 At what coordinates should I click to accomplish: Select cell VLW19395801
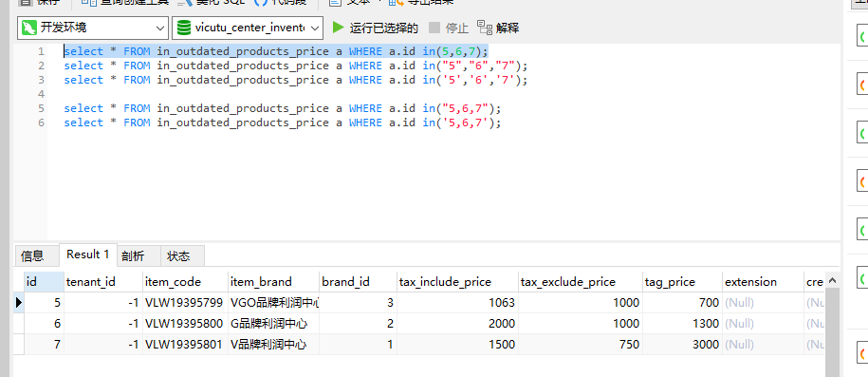185,345
